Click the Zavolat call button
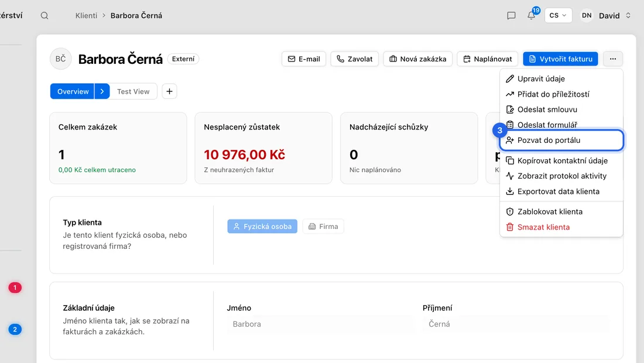Screen dimensions: 644x363 click(x=354, y=59)
